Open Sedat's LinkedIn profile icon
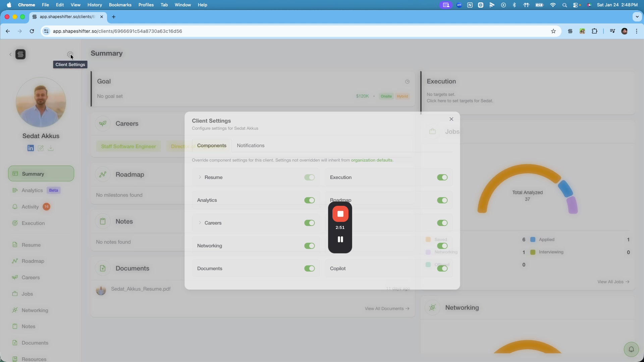 click(31, 148)
